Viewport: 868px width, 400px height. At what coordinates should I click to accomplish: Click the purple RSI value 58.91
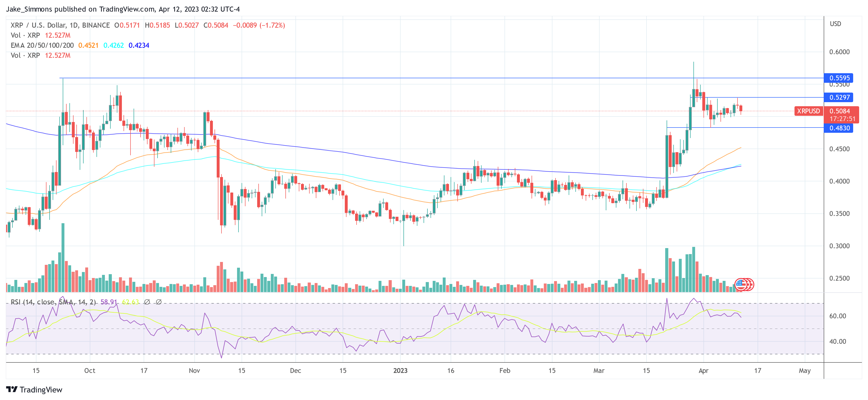point(108,302)
